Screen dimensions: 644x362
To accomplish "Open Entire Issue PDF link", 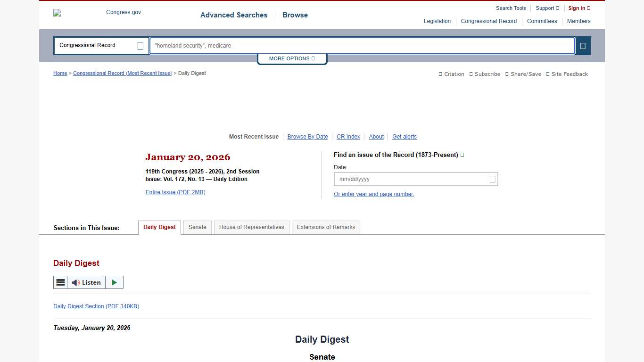I will [175, 192].
